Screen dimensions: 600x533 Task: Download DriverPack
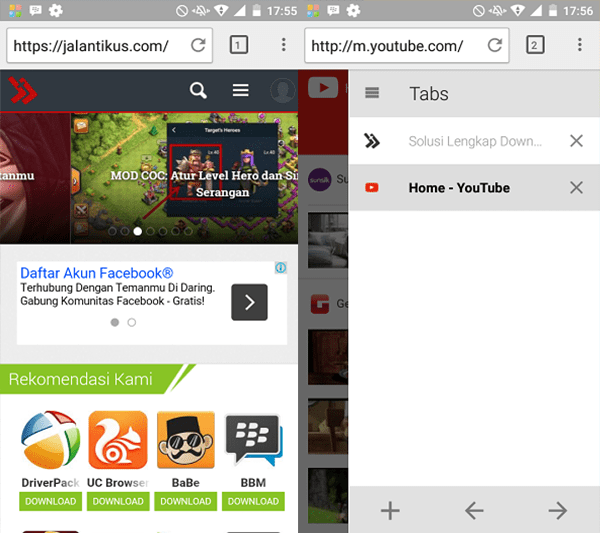click(51, 501)
